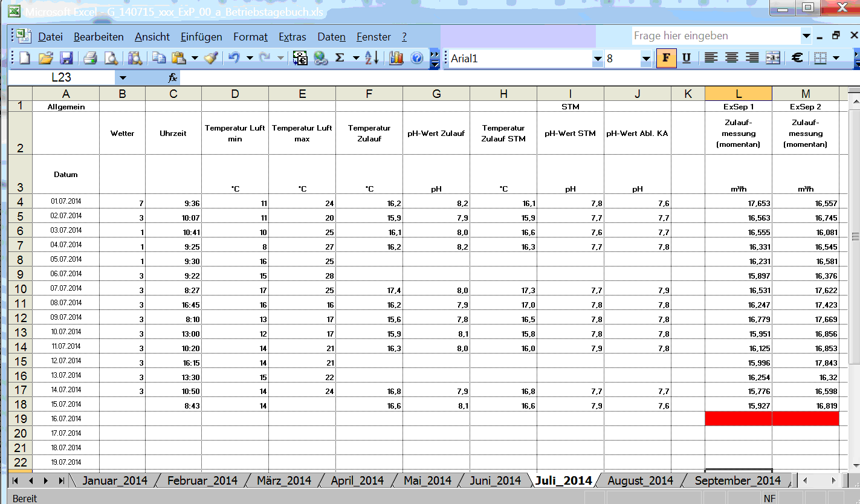The width and height of the screenshot is (860, 504).
Task: Expand the Name Box dropdown arrow
Action: click(123, 77)
